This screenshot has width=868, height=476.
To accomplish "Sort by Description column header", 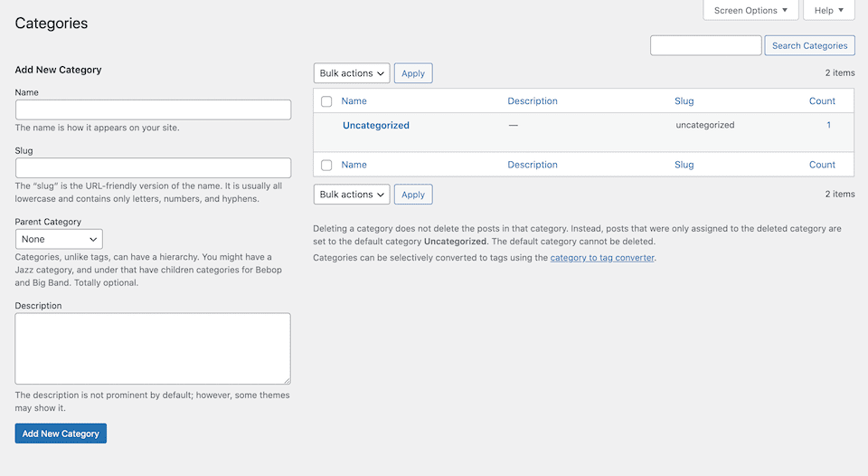I will [x=533, y=101].
